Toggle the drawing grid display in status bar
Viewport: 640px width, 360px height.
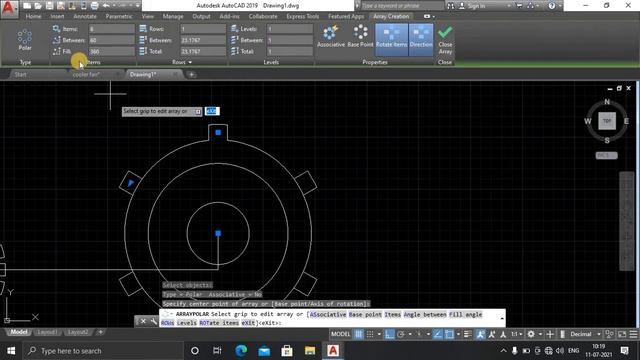click(358, 334)
